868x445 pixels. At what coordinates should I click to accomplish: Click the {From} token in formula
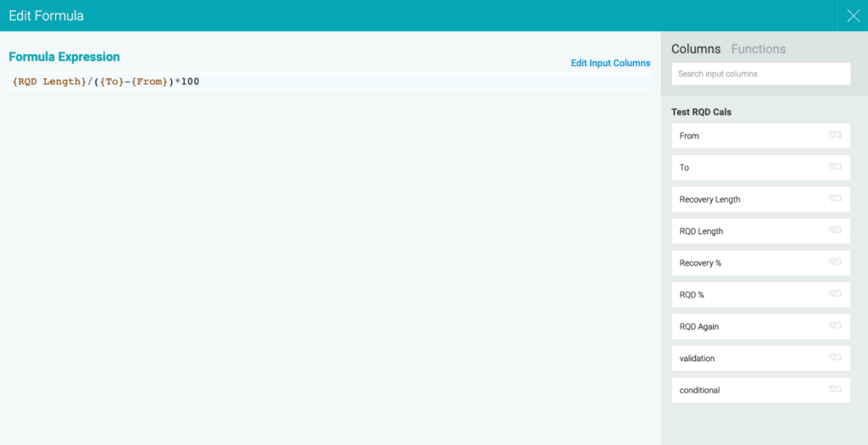pyautogui.click(x=149, y=81)
